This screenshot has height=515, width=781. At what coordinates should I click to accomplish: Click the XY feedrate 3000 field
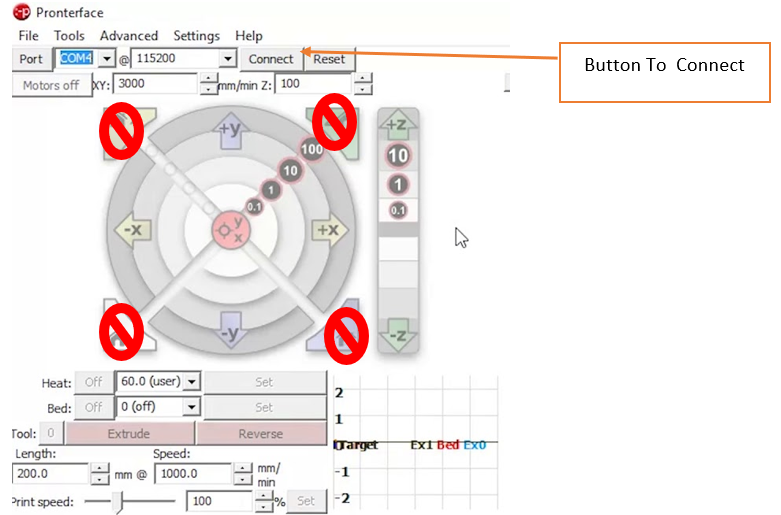[156, 84]
